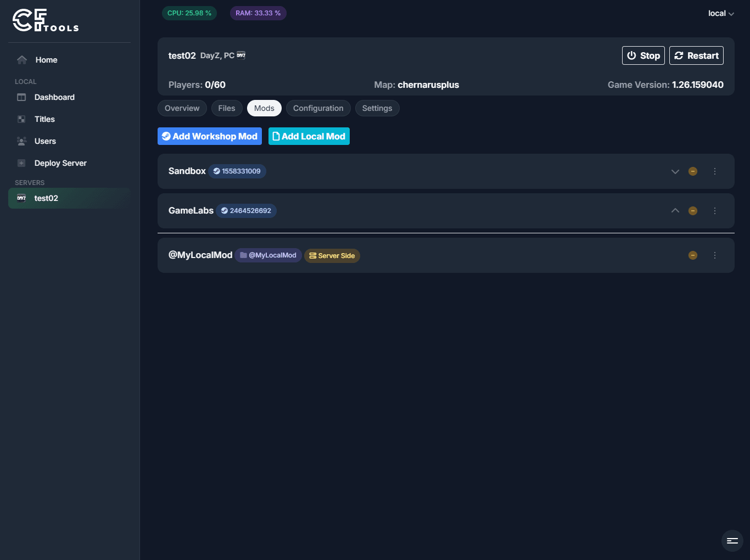Click the Home house icon
The height and width of the screenshot is (560, 750).
(22, 60)
